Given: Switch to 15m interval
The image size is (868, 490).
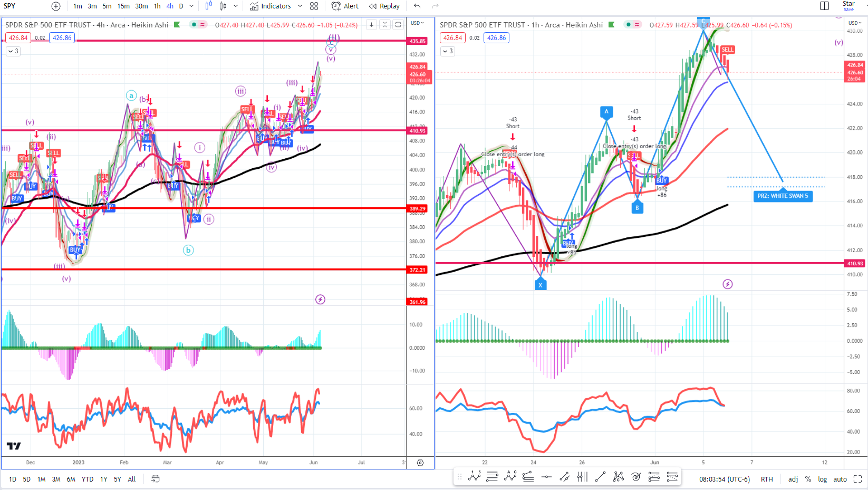Looking at the screenshot, I should (123, 6).
